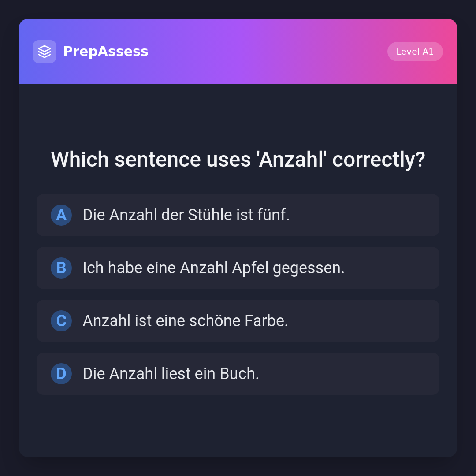476x476 pixels.
Task: Click the gradient header banner center
Action: pyautogui.click(x=264, y=52)
